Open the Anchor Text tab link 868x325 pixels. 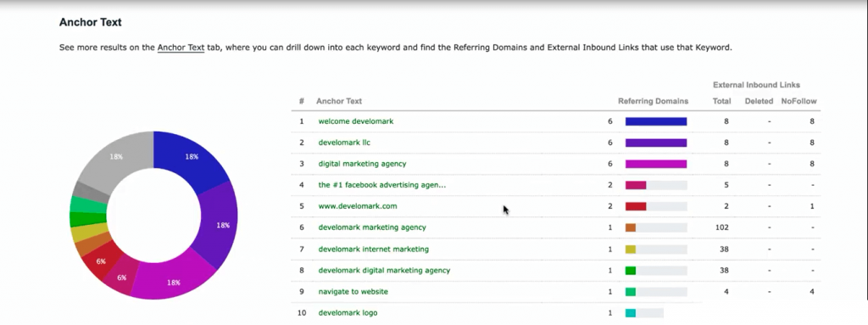(181, 48)
